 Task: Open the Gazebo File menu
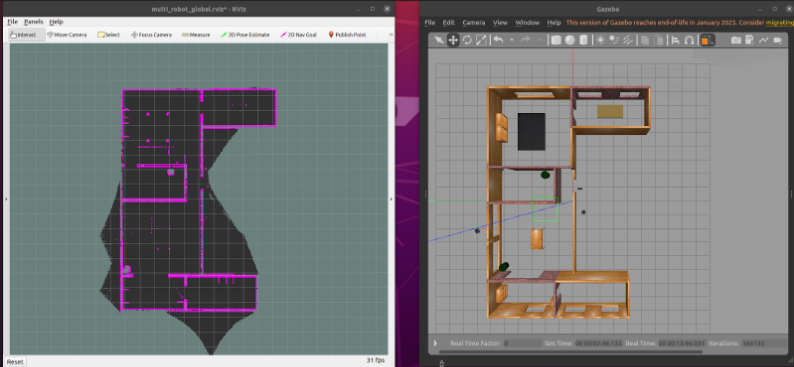(429, 23)
